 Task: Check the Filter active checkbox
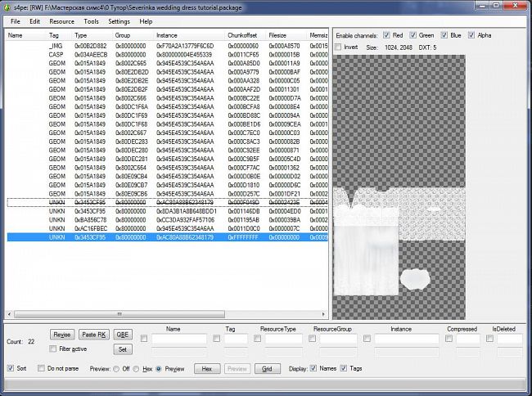point(54,349)
